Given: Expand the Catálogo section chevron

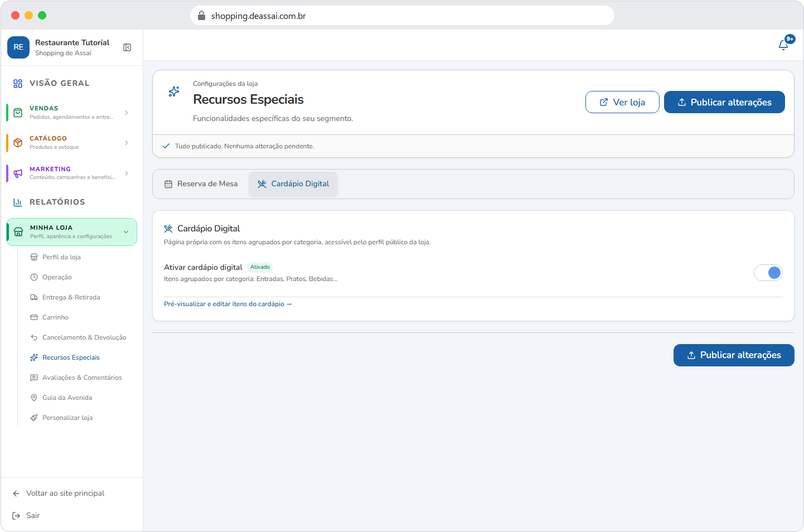Looking at the screenshot, I should pyautogui.click(x=127, y=143).
